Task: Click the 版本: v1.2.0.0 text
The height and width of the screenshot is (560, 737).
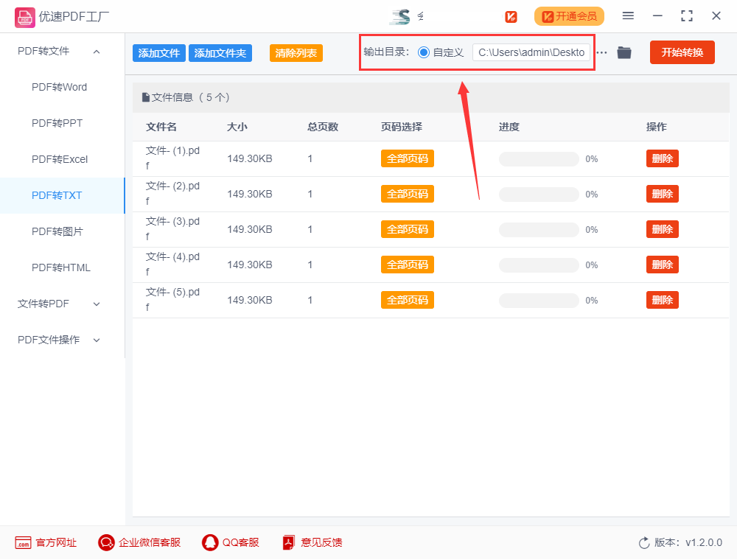Action: point(688,542)
